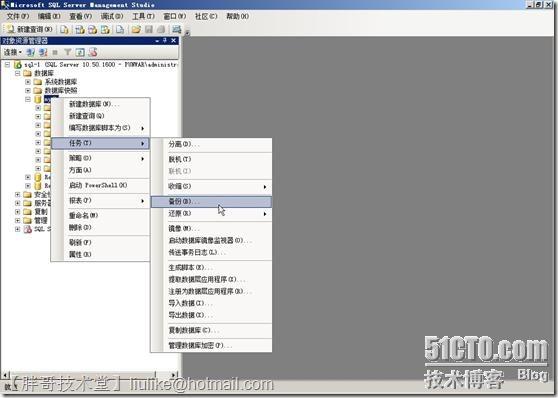Click the SQL Server Compact Query icon
The width and height of the screenshot is (558, 398).
(x=120, y=30)
